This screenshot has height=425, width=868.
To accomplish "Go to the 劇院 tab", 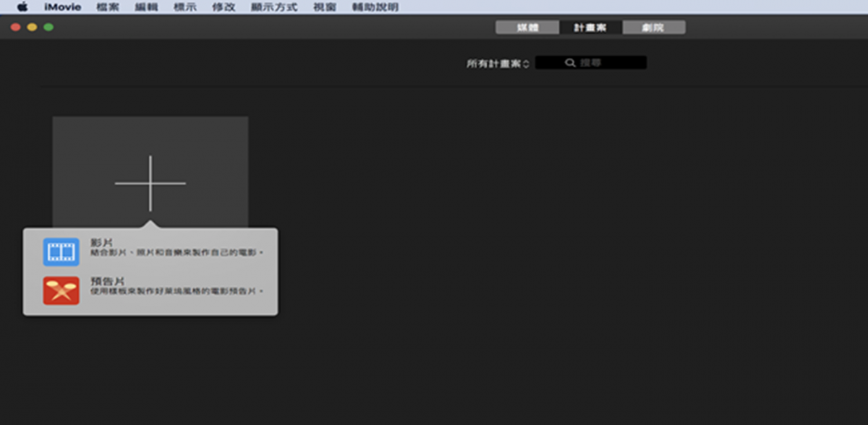I will point(653,27).
